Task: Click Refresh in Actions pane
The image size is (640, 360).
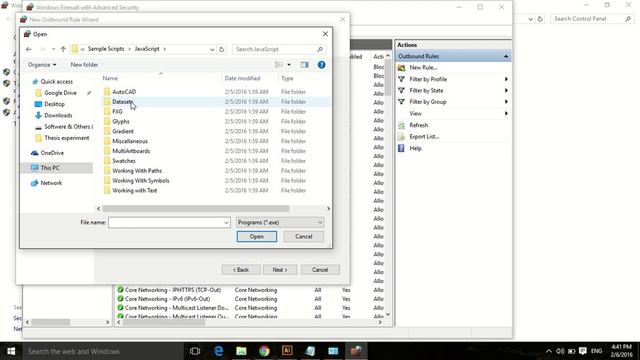Action: pyautogui.click(x=418, y=125)
